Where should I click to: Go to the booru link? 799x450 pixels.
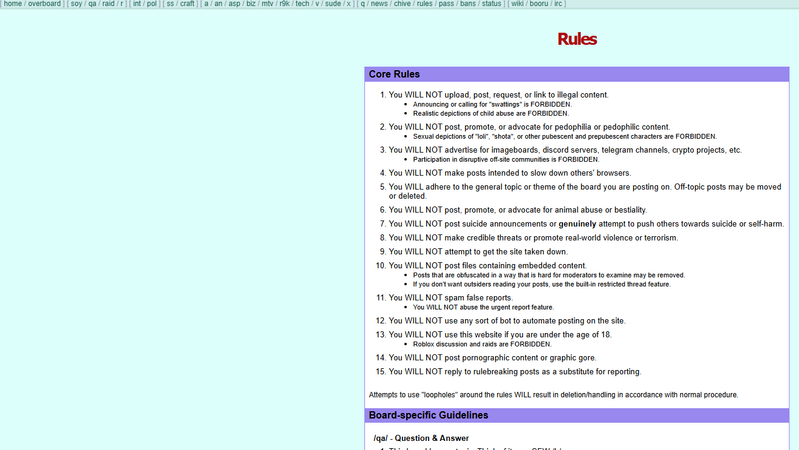[x=539, y=4]
